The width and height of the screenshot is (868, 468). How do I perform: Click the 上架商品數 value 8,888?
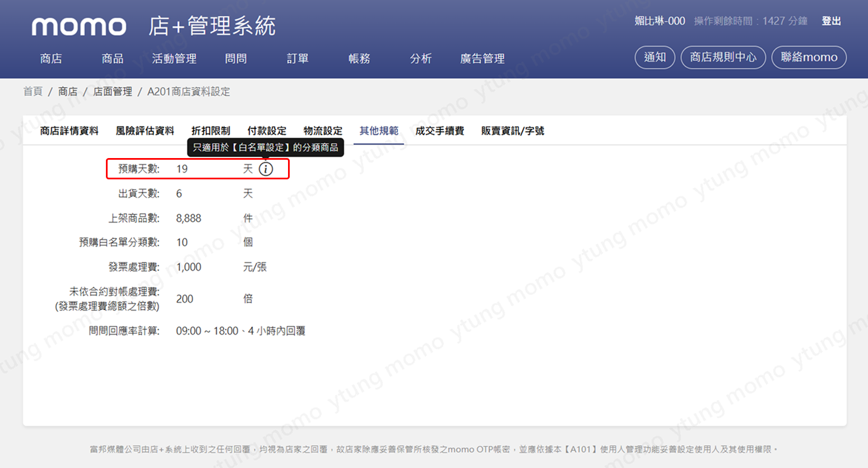click(189, 218)
